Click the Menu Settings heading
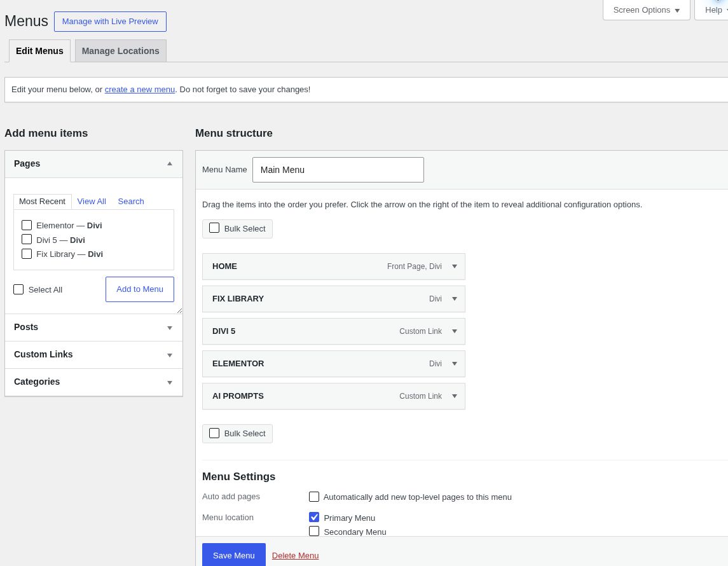This screenshot has height=566, width=728. [238, 476]
